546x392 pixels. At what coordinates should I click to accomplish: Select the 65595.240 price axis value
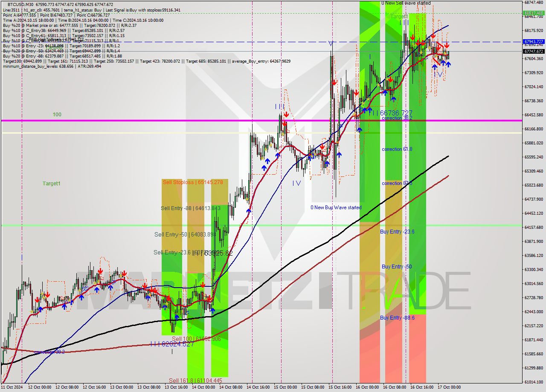pyautogui.click(x=534, y=157)
